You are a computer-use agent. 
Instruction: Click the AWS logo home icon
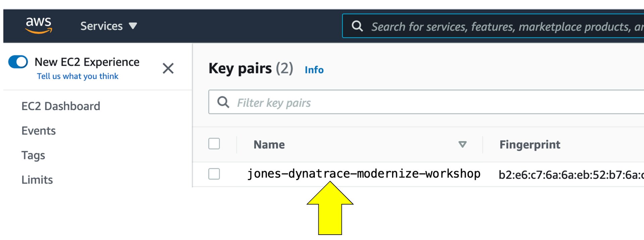pos(39,25)
